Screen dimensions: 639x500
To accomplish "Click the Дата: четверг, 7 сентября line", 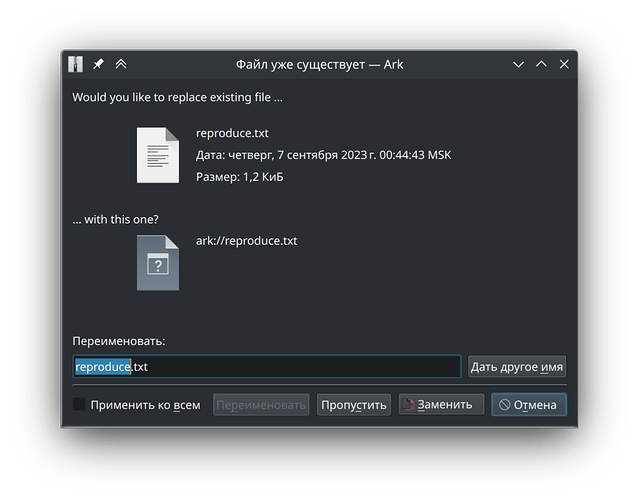I will tap(324, 155).
